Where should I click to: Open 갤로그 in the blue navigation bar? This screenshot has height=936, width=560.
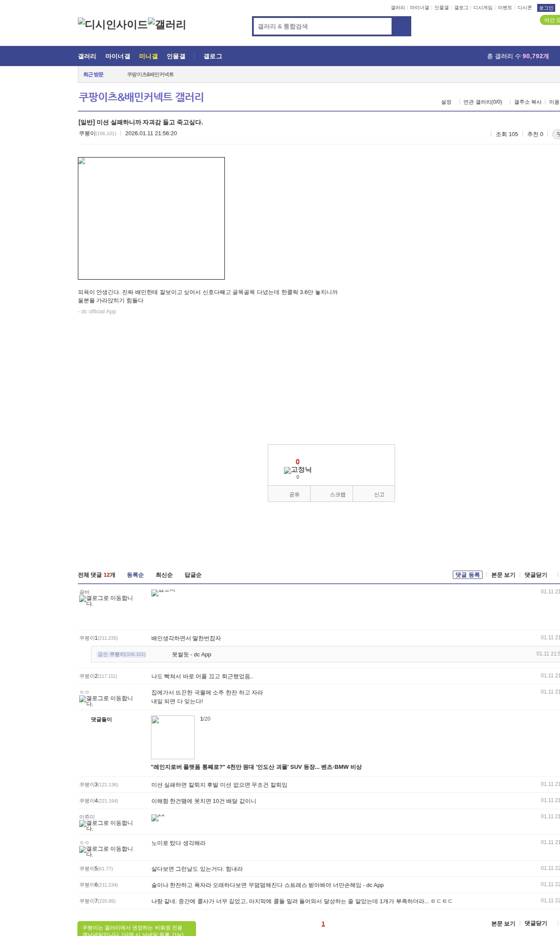click(213, 56)
